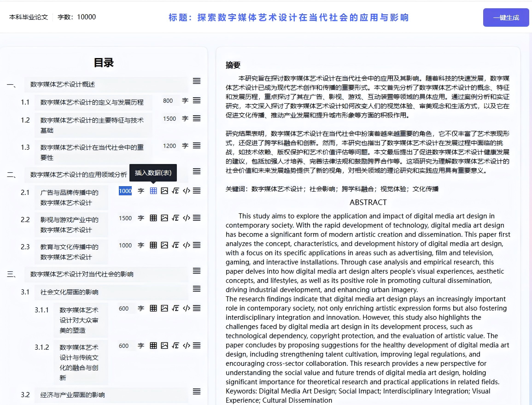Edit the 800 word count field for 1.1
This screenshot has height=405, width=532.
168,100
